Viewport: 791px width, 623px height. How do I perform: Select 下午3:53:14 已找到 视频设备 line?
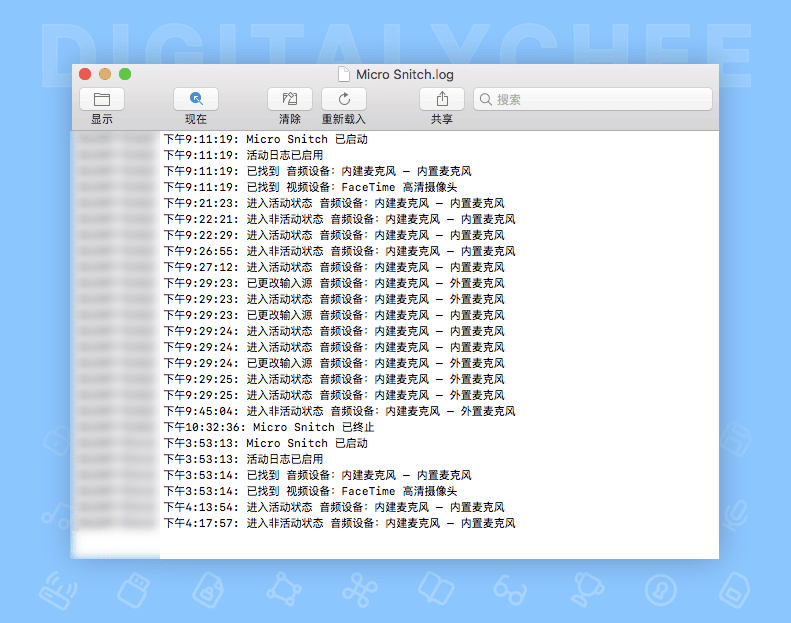click(x=310, y=491)
